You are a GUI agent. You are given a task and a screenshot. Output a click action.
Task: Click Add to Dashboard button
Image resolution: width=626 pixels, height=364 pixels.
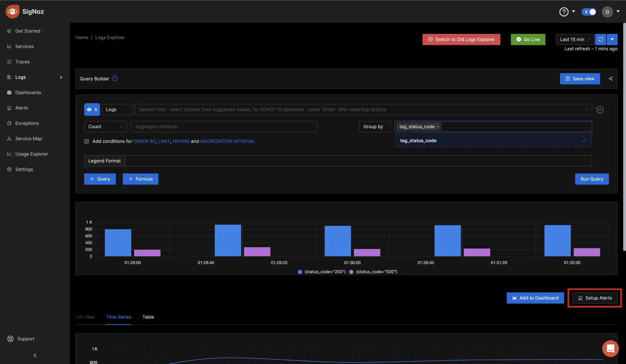[x=535, y=298]
